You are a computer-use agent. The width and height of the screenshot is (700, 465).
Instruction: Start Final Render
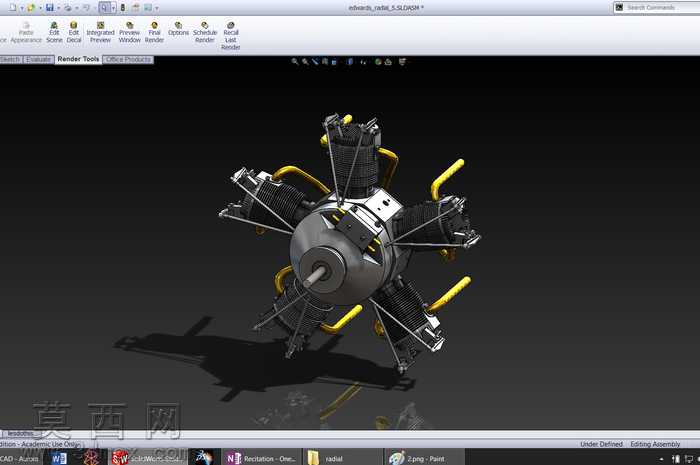click(154, 33)
